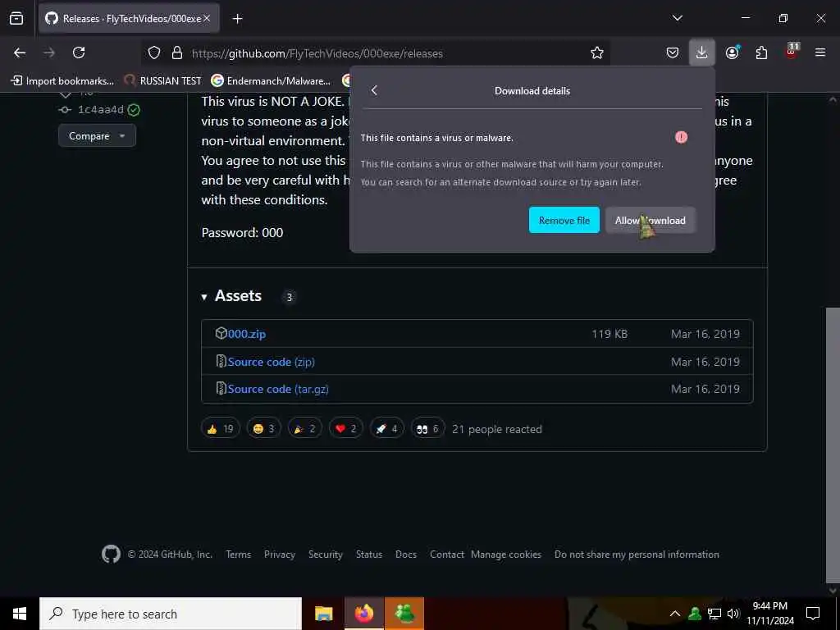The height and width of the screenshot is (630, 840).
Task: Click the party popper reaction 2
Action: [305, 428]
